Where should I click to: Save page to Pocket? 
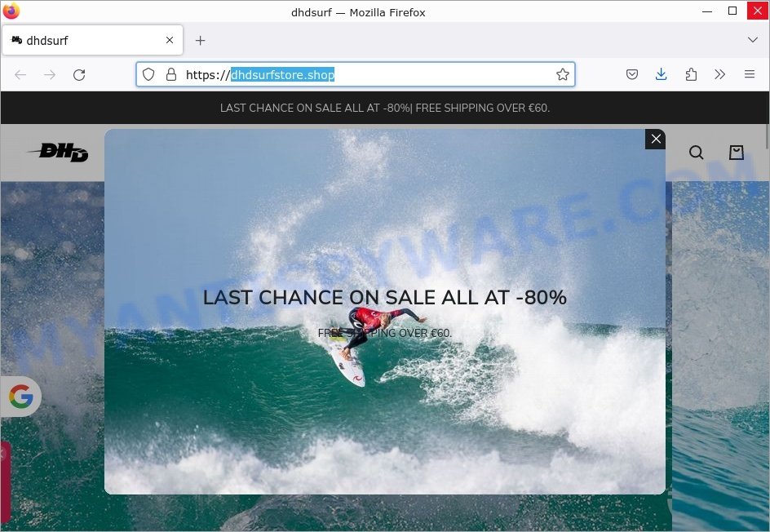(x=631, y=74)
